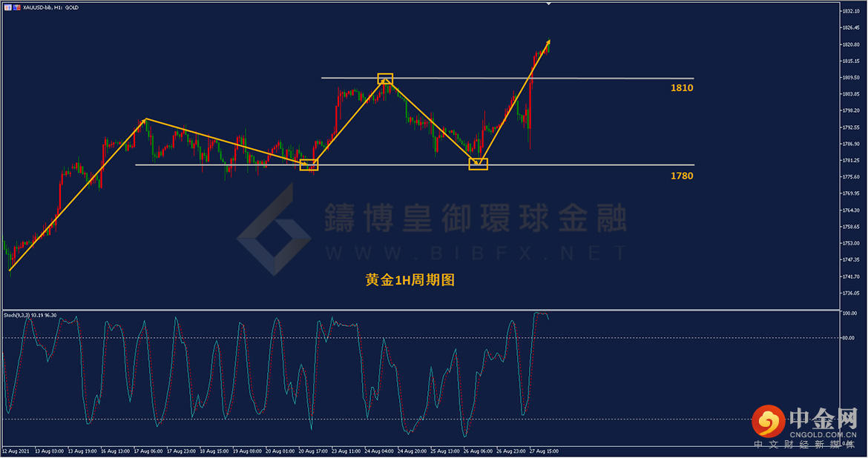Viewport: 868px width, 458px height.
Task: Click the Stoch(9,3,3) indicator label
Action: click(30, 315)
